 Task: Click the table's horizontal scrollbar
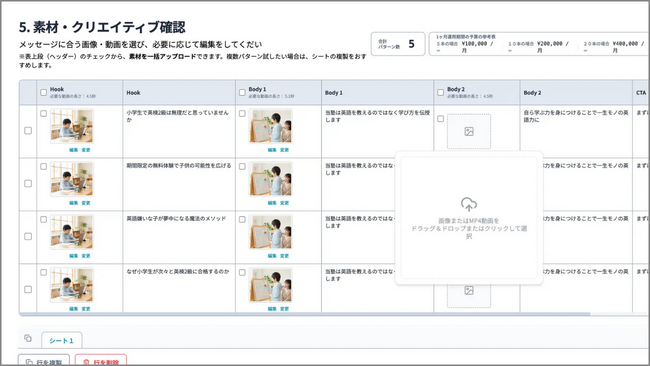click(x=305, y=314)
